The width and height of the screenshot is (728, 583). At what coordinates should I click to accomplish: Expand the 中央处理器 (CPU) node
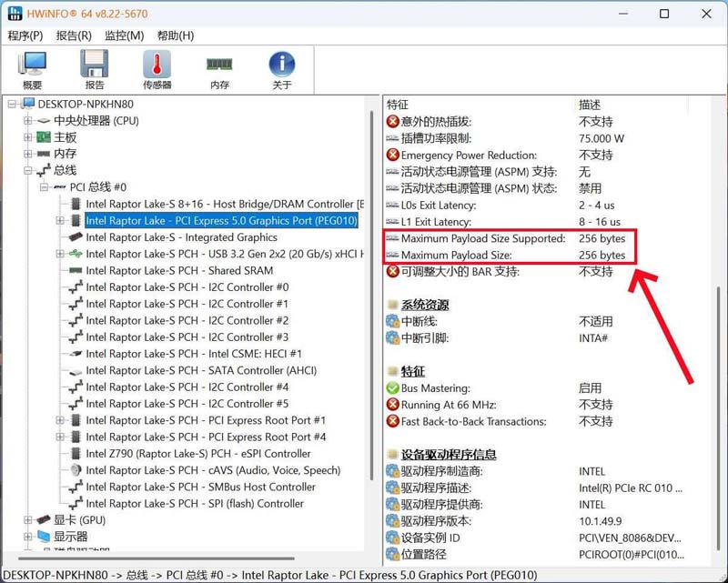click(27, 121)
